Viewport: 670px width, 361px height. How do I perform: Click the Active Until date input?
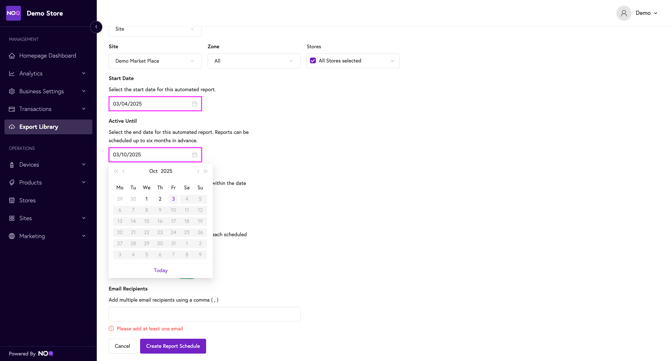click(155, 155)
